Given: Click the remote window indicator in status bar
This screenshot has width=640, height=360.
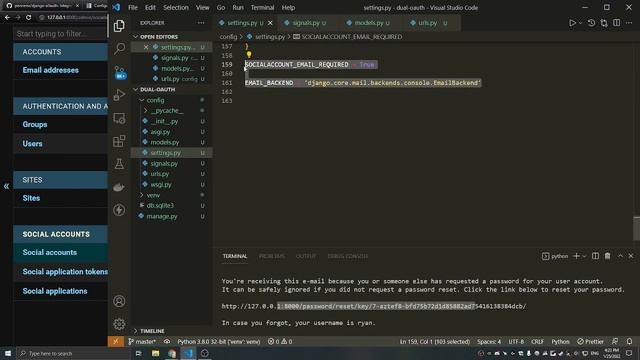Looking at the screenshot, I should [116, 341].
